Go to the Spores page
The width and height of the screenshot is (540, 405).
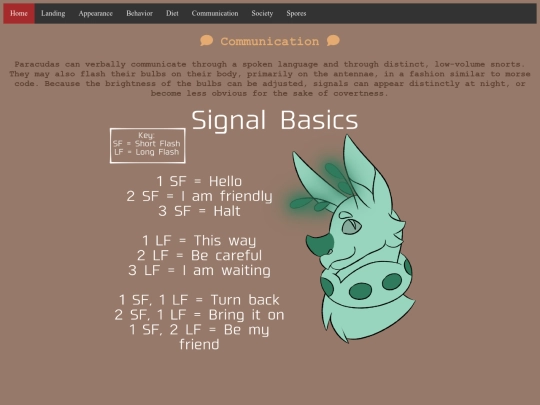(x=296, y=13)
